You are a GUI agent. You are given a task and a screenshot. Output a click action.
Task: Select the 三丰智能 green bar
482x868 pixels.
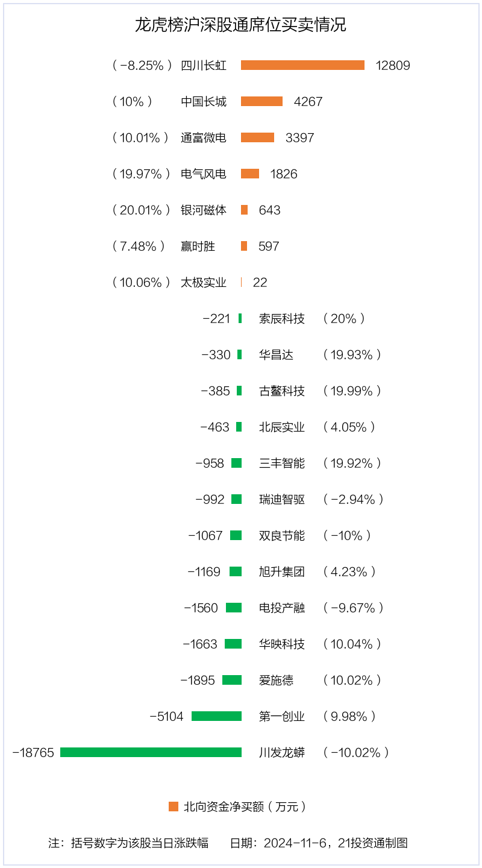236,463
